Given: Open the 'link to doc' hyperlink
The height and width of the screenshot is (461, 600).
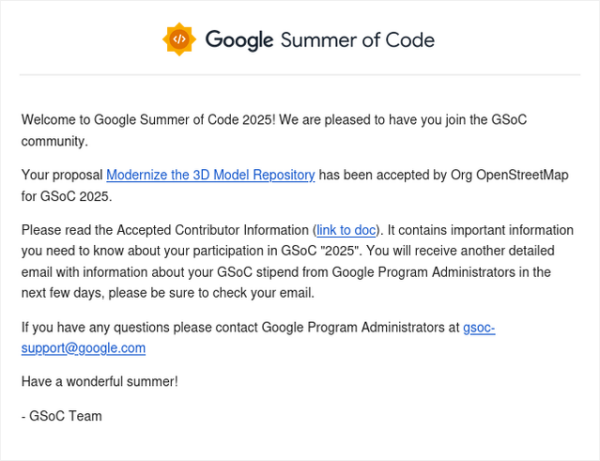Looking at the screenshot, I should tap(346, 230).
